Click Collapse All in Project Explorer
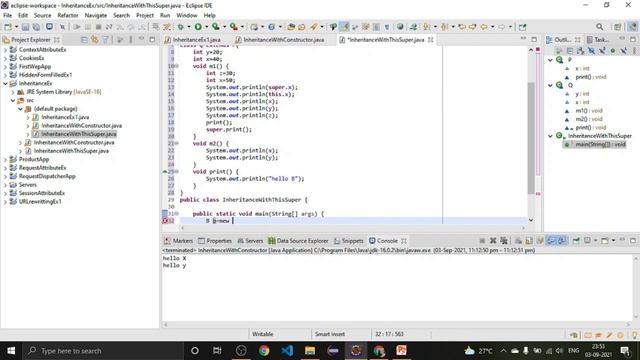 [x=84, y=40]
